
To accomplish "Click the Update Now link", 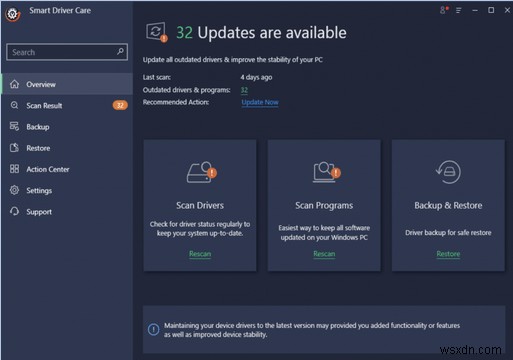I will coord(260,102).
